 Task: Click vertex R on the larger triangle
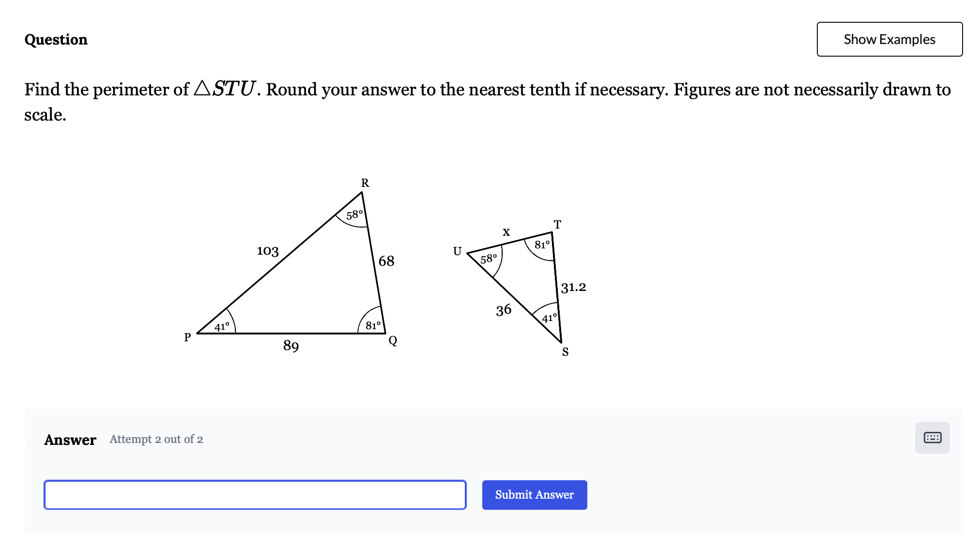[x=365, y=183]
